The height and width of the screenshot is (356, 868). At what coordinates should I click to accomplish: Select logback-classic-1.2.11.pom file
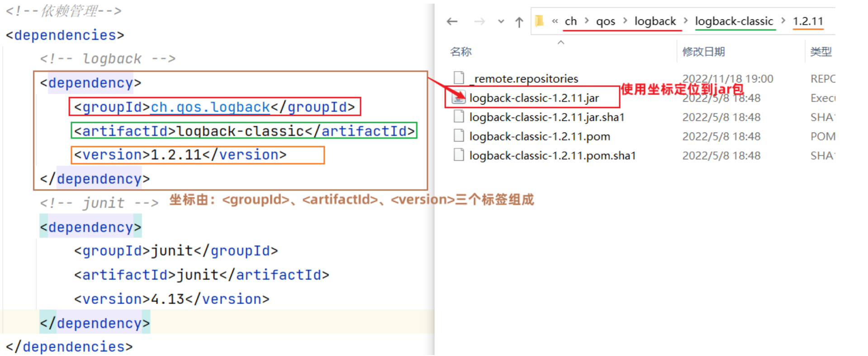[x=540, y=136]
